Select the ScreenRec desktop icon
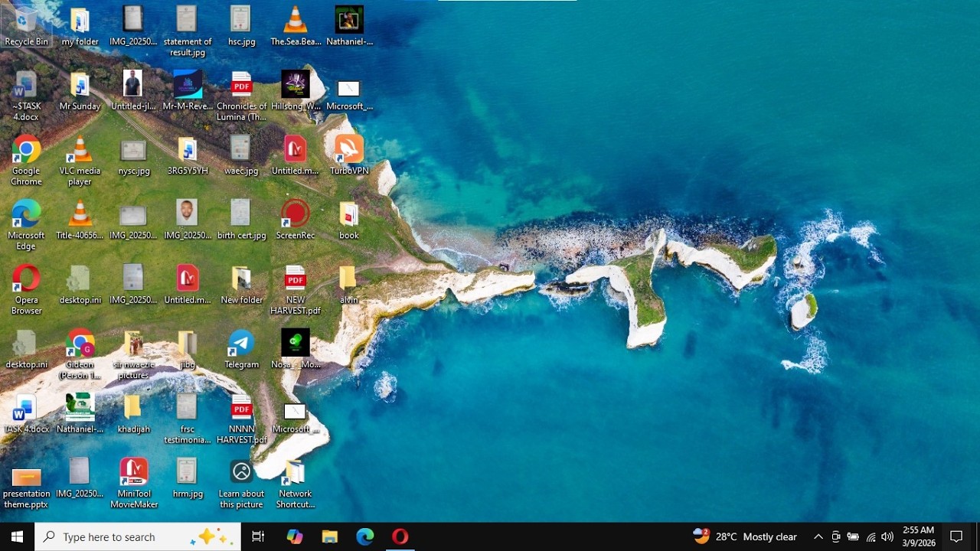This screenshot has width=980, height=551. (295, 220)
